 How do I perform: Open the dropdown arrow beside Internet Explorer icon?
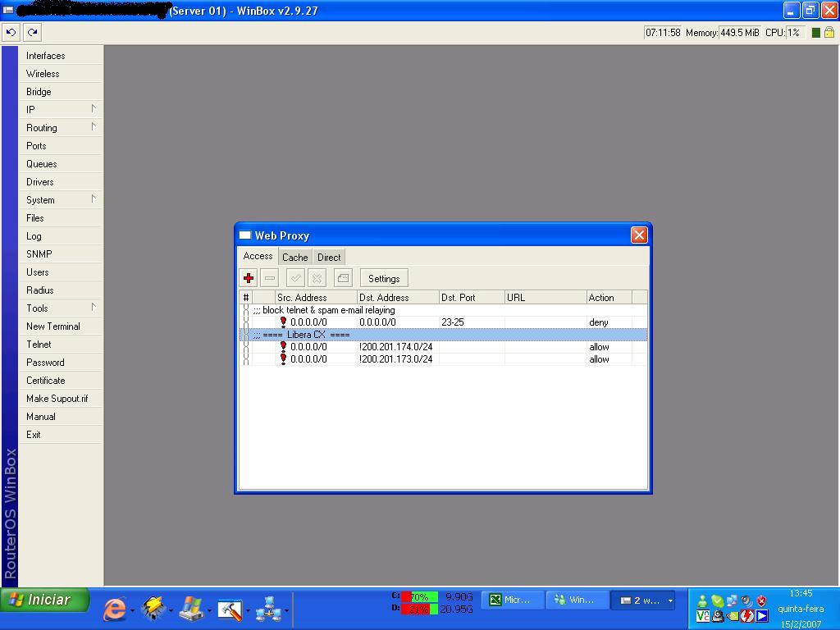[132, 610]
